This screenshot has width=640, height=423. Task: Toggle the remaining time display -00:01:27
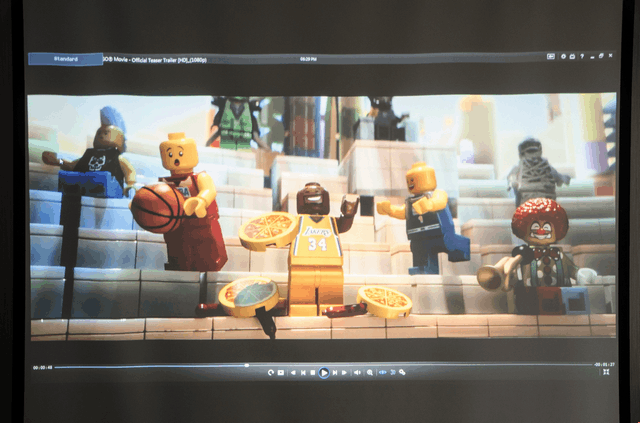tap(604, 364)
